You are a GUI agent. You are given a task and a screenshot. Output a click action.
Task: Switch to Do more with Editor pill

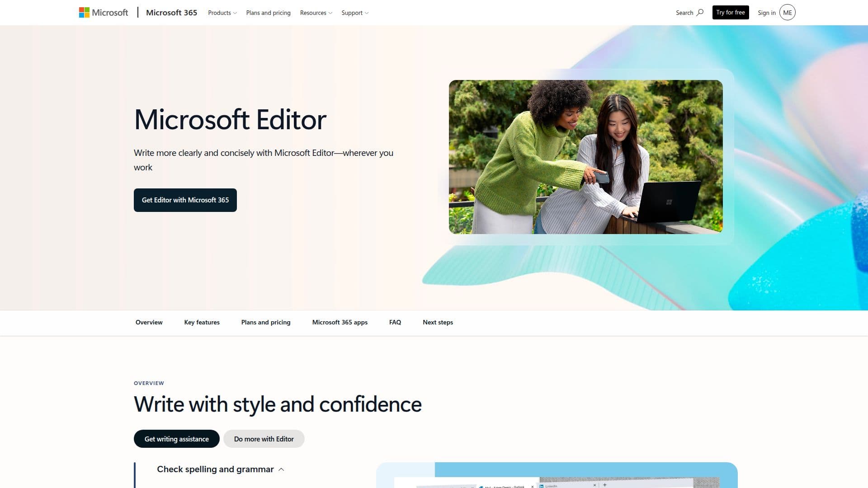click(264, 439)
